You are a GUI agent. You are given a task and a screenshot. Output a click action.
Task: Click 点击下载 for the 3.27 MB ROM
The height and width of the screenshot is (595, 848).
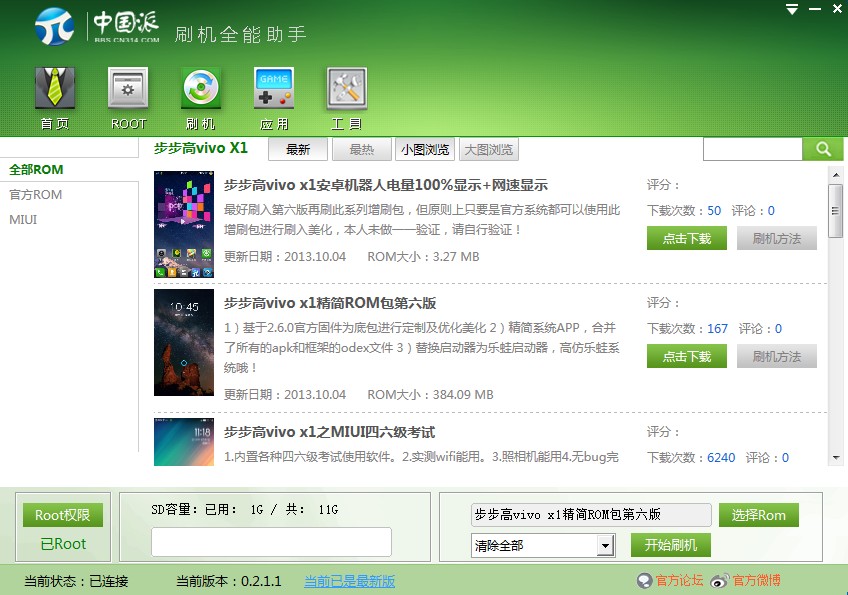coord(687,239)
